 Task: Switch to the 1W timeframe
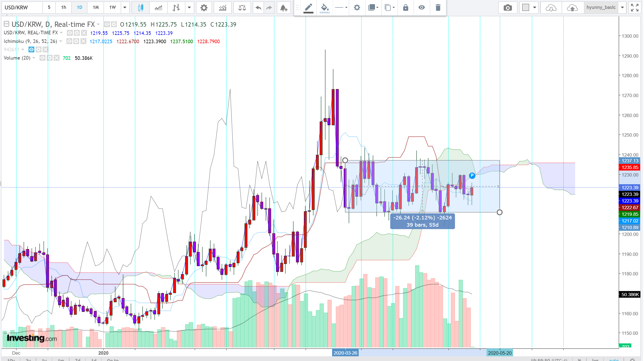pyautogui.click(x=112, y=7)
